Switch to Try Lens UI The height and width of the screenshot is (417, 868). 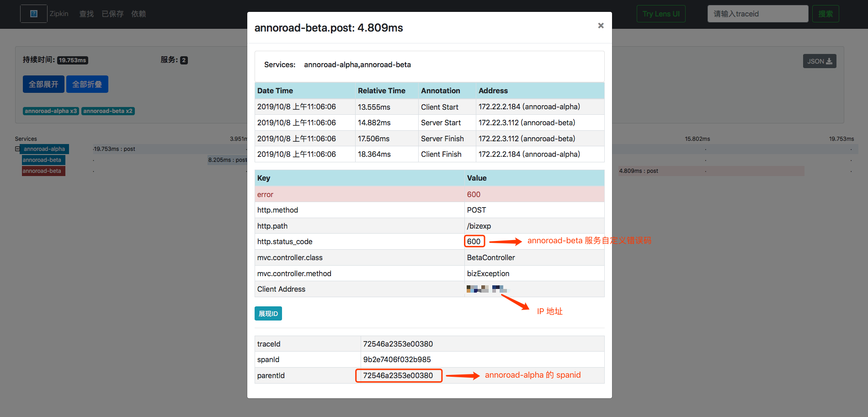point(661,14)
